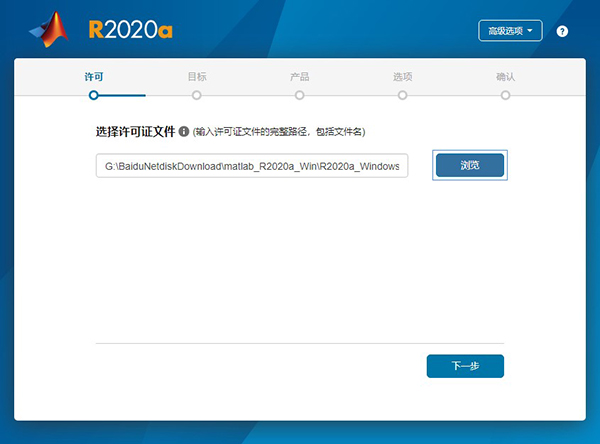Screen dimensions: 600x444
Task: Click the license file path field
Action: click(x=252, y=166)
